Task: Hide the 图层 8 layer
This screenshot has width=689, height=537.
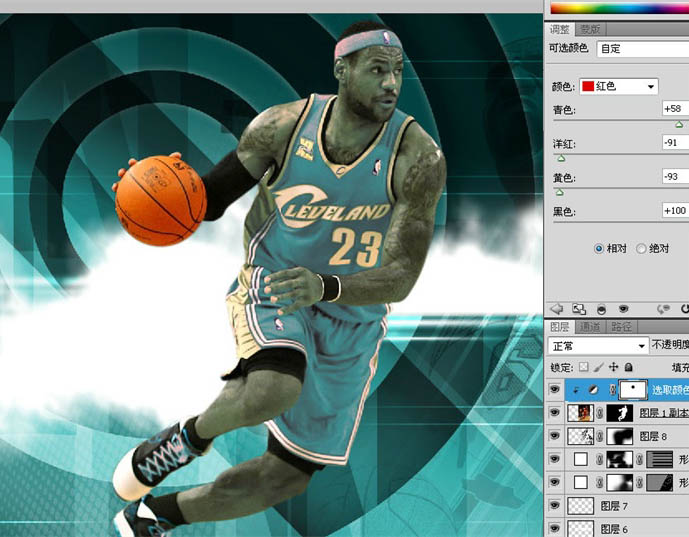Action: click(555, 436)
